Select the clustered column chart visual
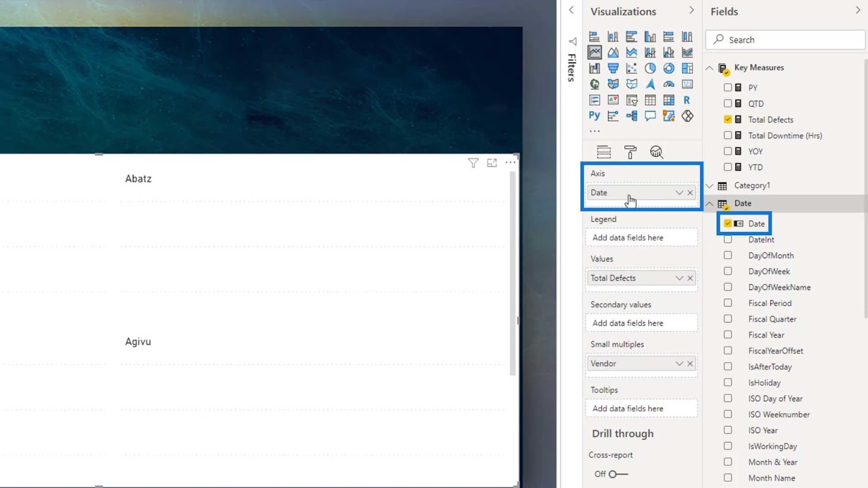 pos(650,37)
